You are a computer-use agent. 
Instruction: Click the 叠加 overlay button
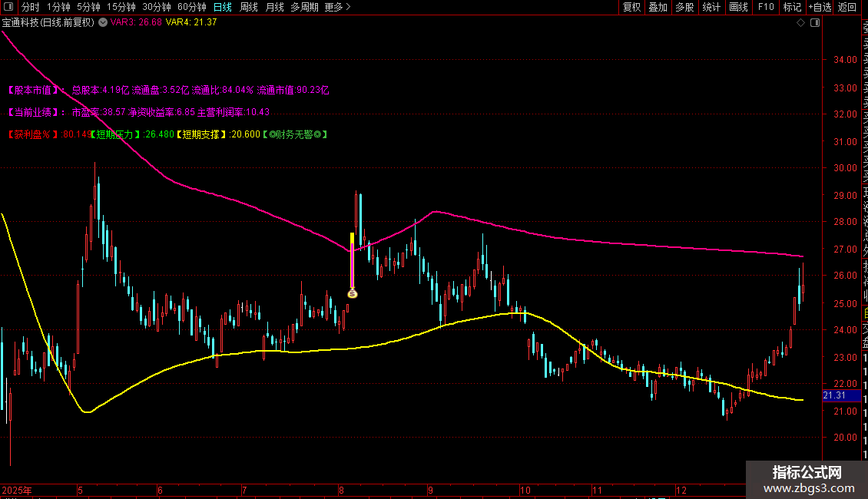tap(658, 7)
